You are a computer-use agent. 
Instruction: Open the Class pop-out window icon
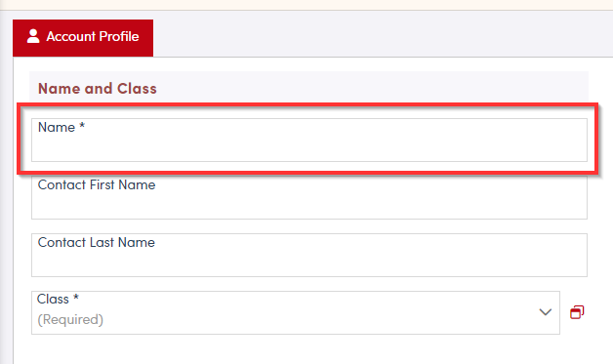click(x=577, y=312)
